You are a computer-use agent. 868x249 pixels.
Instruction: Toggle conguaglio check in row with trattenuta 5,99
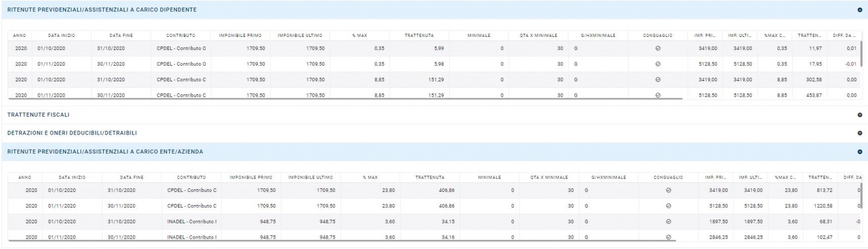[x=658, y=48]
